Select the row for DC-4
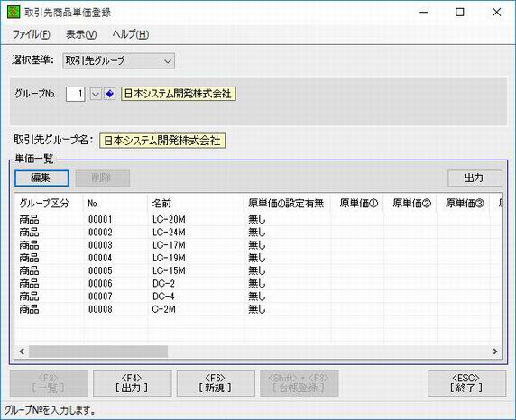Screen dimensions: 516x420 pyautogui.click(x=258, y=297)
